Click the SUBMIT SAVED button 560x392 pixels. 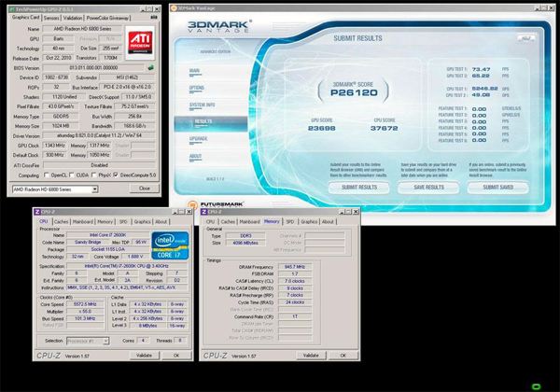tap(497, 188)
